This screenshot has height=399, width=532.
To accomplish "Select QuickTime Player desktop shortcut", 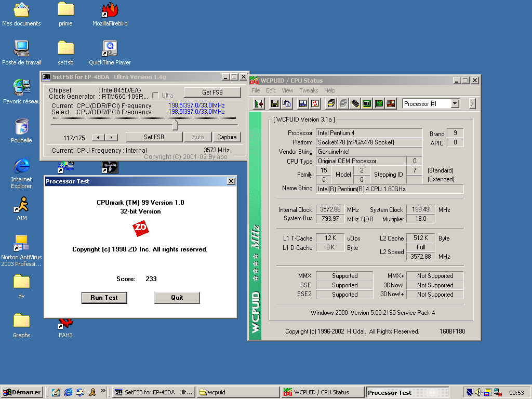I will pyautogui.click(x=110, y=53).
